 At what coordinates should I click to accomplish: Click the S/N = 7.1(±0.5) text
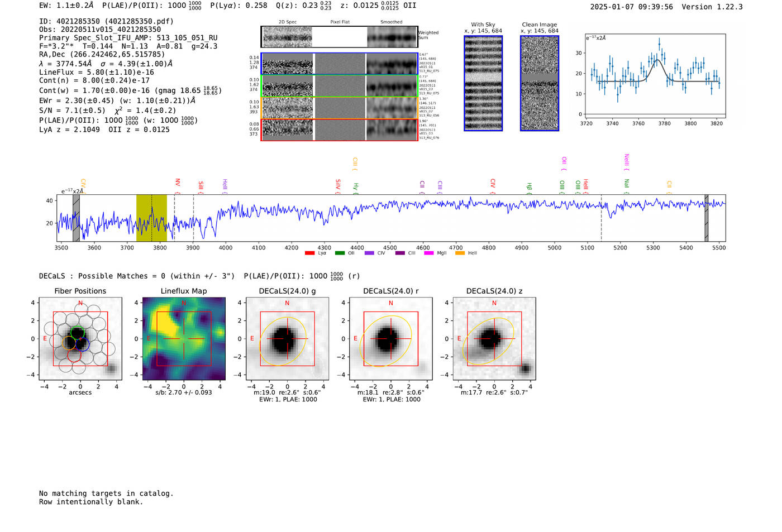pos(72,111)
